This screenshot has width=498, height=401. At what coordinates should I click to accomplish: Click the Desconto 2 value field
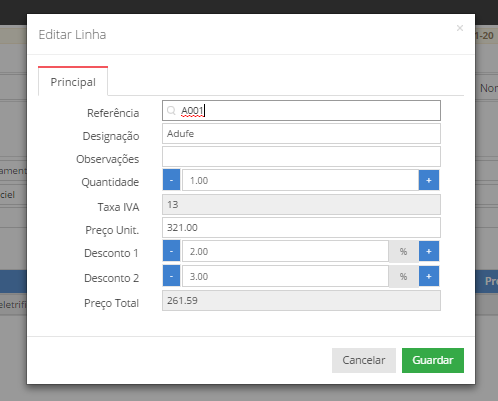[285, 276]
